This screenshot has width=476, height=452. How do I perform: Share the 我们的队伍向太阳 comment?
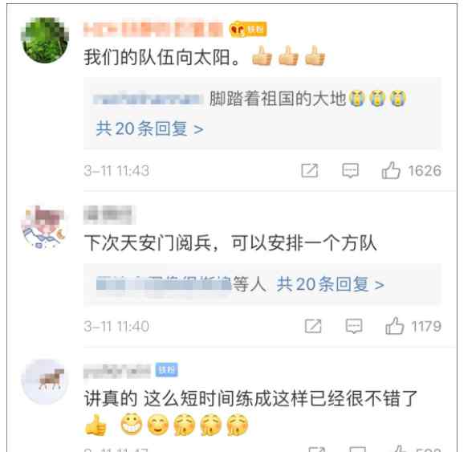310,170
